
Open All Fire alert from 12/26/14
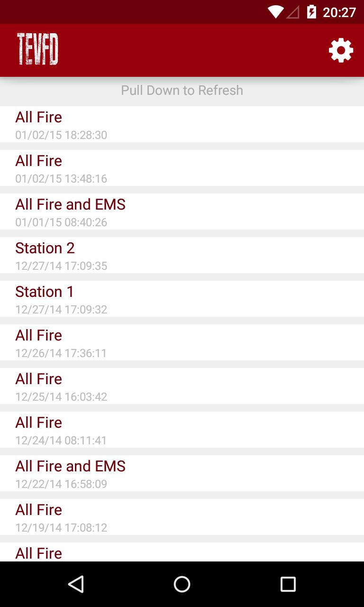(182, 342)
